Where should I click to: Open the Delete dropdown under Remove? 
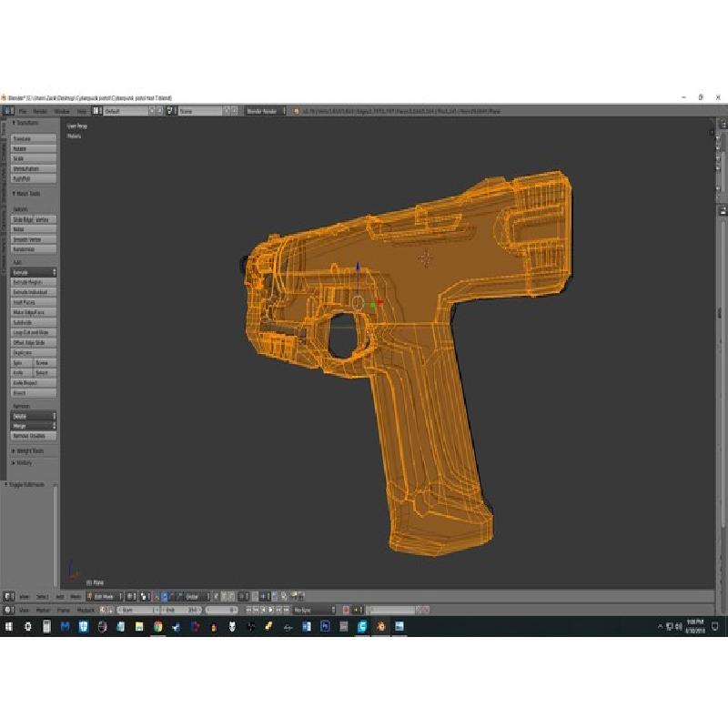click(x=34, y=416)
